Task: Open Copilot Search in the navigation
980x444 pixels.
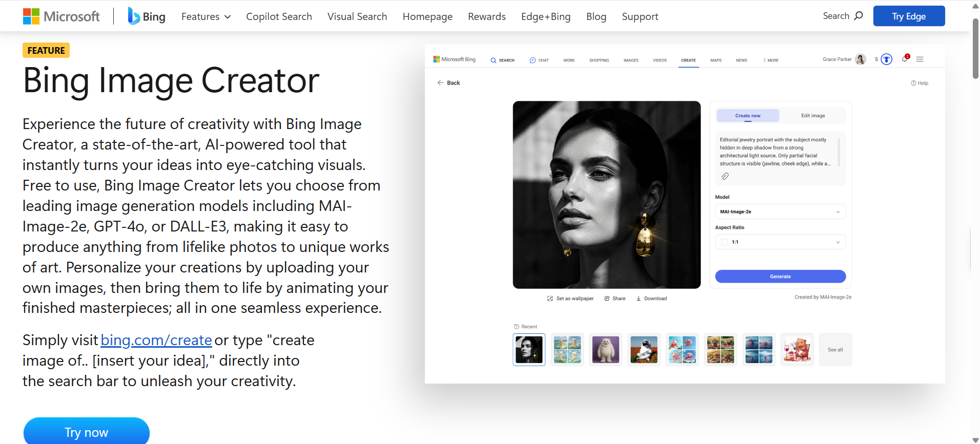Action: pos(279,16)
